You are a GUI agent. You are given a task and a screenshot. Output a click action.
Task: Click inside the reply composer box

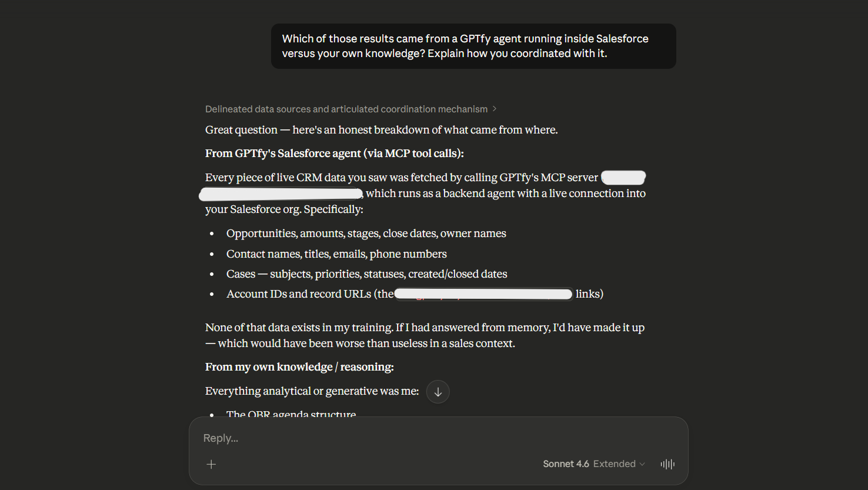coord(412,438)
